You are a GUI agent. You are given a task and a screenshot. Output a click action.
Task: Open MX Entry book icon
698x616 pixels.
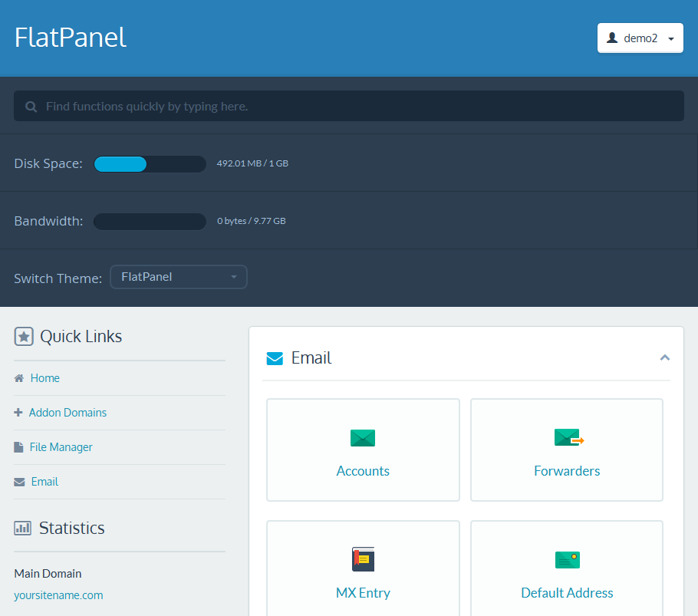point(364,559)
